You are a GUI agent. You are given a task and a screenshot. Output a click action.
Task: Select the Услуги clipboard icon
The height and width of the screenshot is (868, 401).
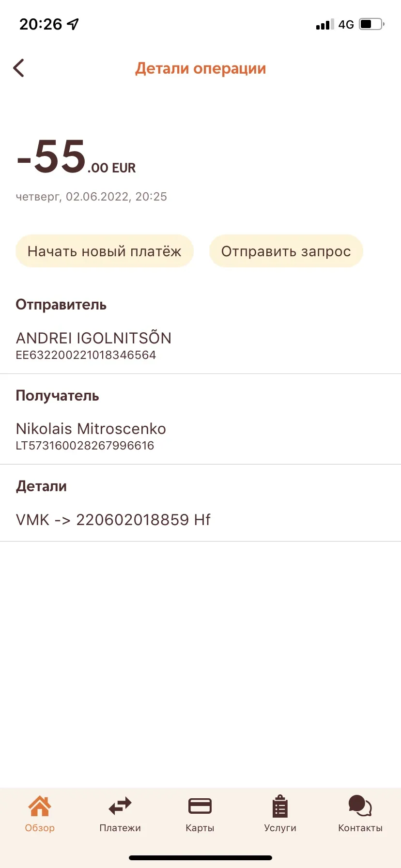280,806
